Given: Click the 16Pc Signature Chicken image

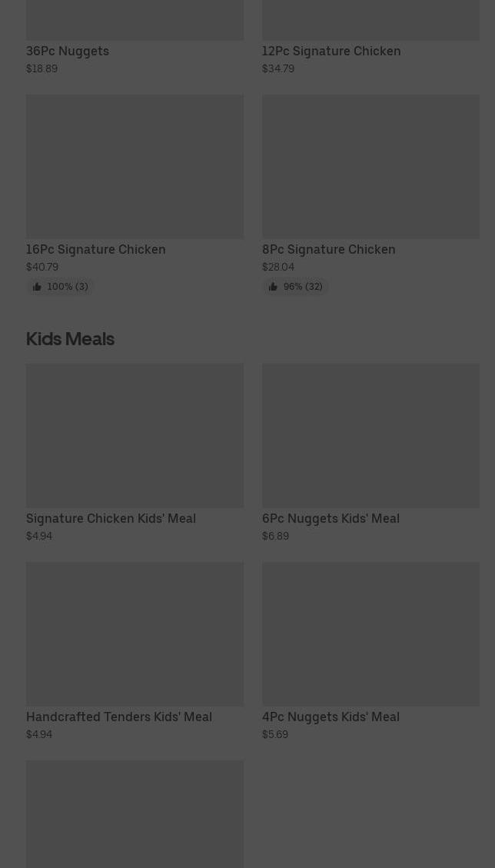Looking at the screenshot, I should tap(135, 166).
